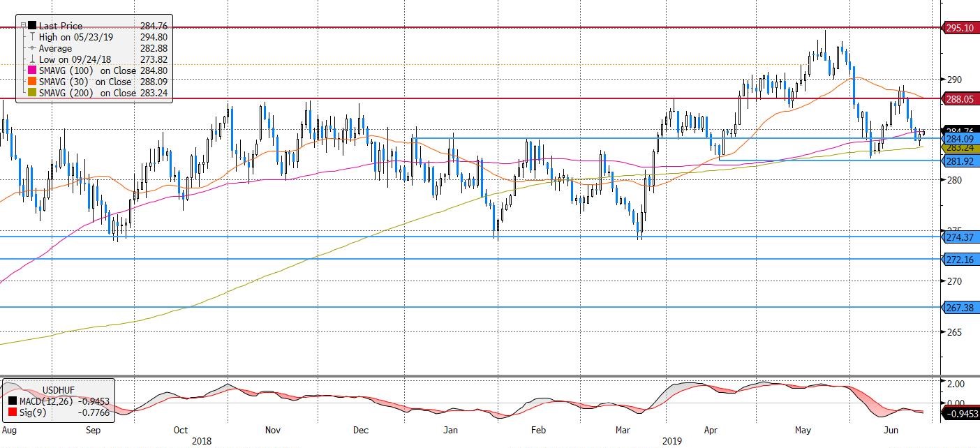This screenshot has width=980, height=448.
Task: Click the 'Jan' month label on time axis
Action: [451, 431]
